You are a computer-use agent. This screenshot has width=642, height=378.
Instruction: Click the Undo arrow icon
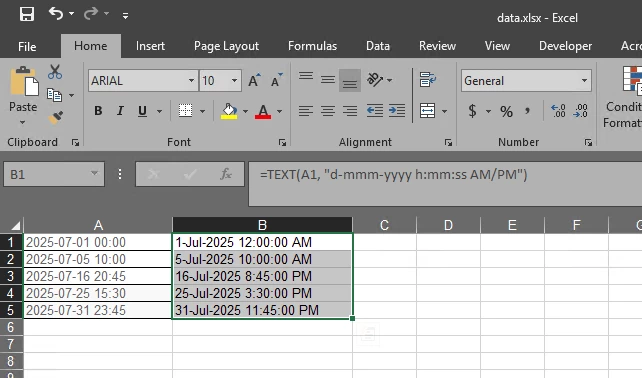(56, 14)
